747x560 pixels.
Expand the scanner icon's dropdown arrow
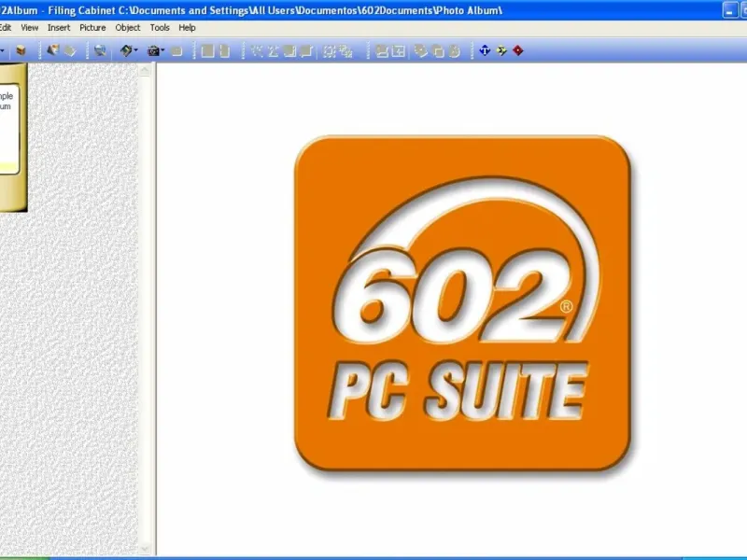tap(135, 50)
